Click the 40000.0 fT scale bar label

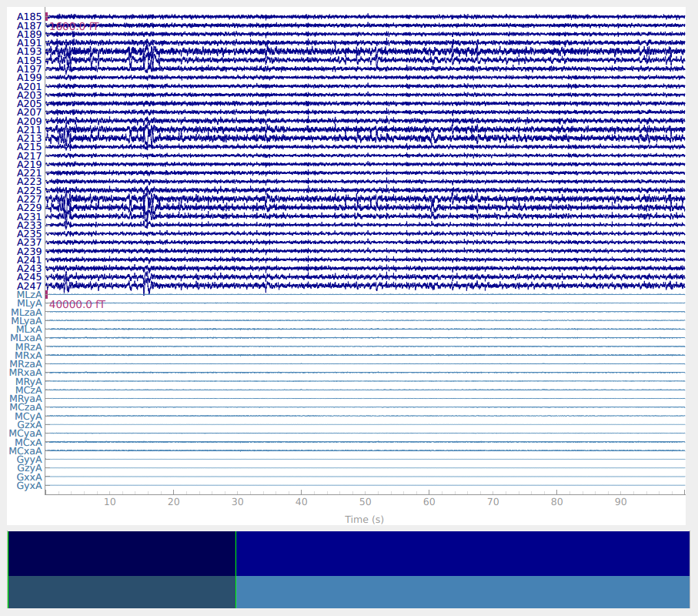(x=77, y=305)
